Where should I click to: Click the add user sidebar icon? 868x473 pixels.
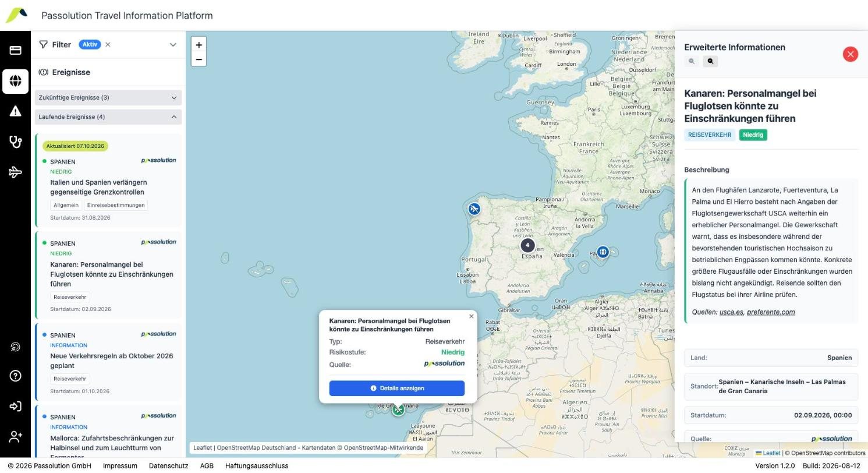pos(15,436)
